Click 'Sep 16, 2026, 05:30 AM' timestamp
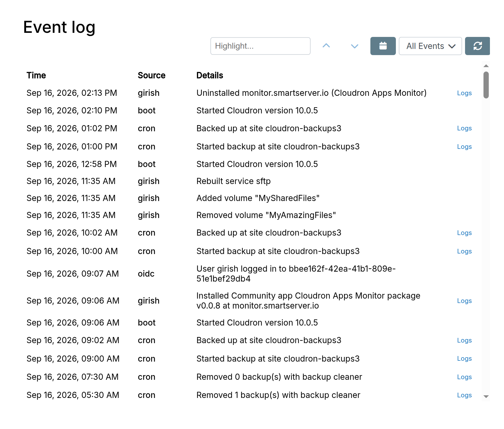Viewport: 504px width, 429px height. click(73, 395)
